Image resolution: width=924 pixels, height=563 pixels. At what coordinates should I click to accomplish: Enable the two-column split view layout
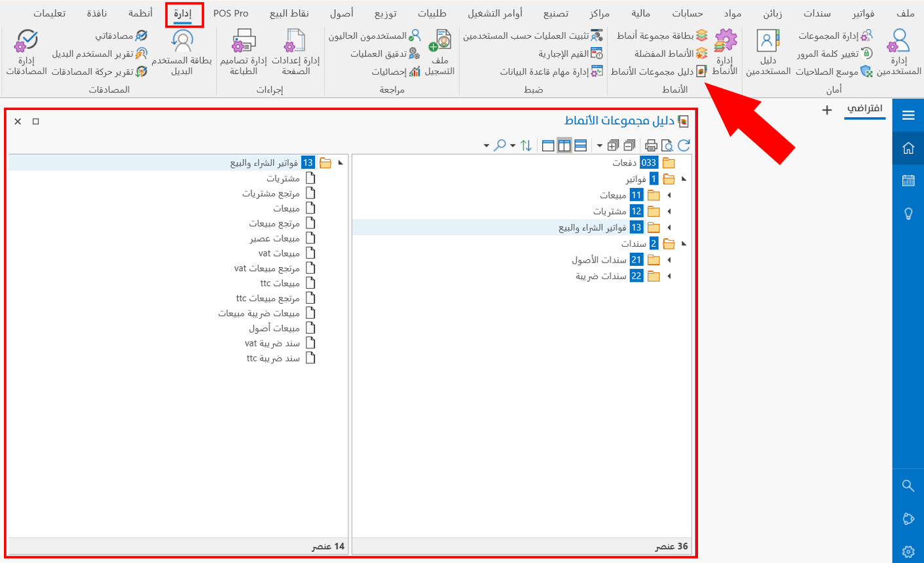564,145
